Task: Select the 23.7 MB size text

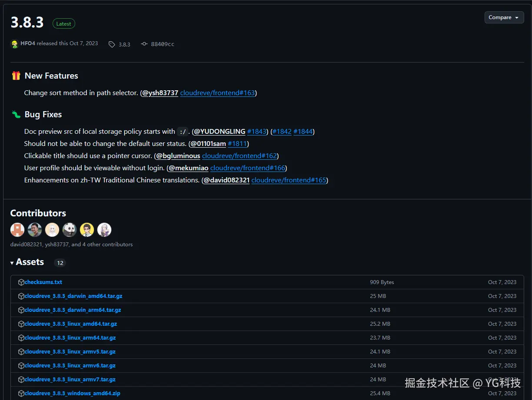Action: coord(380,338)
